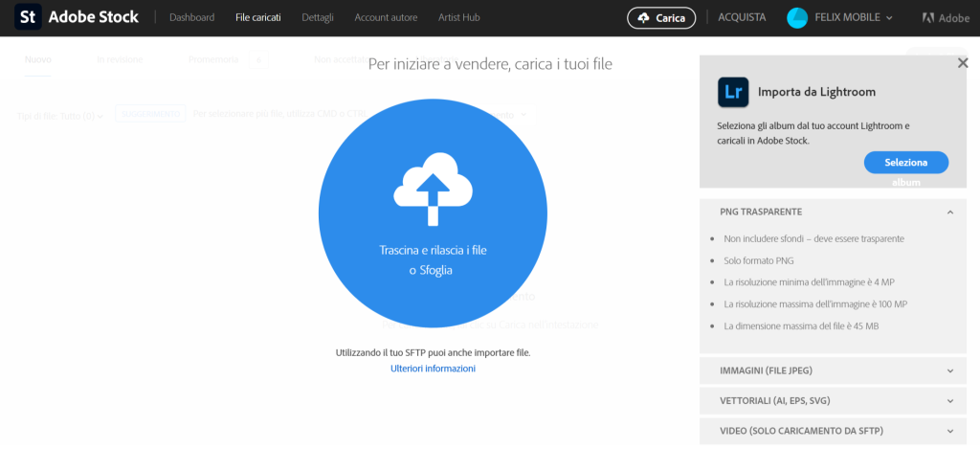The image size is (980, 471).
Task: Click 'La risoluzione minima dell'immagine è 4 MP'
Action: coord(810,282)
